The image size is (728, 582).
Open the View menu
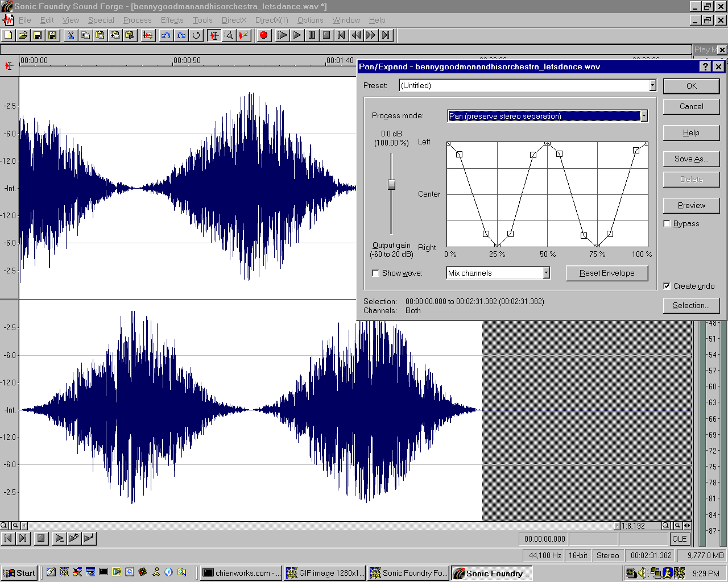(x=71, y=20)
